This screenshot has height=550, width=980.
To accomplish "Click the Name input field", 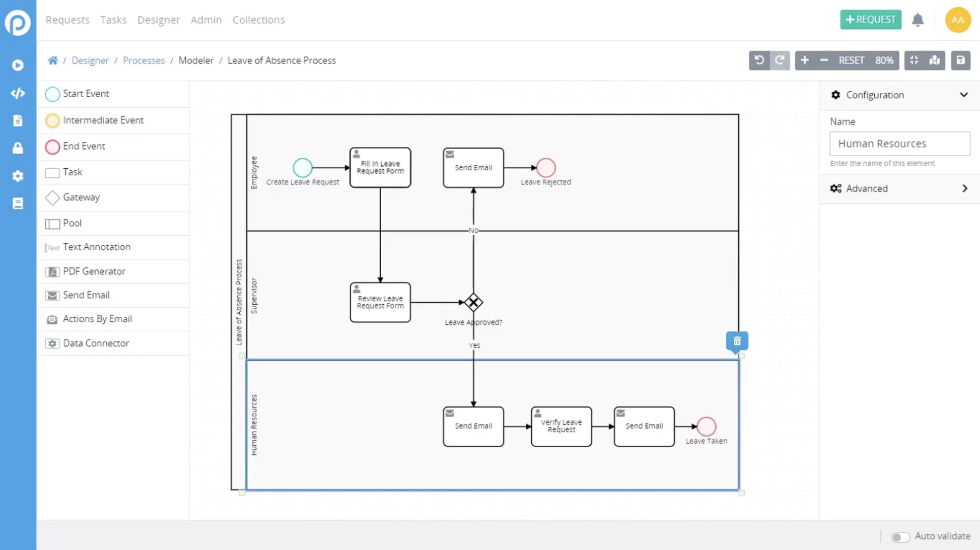I will tap(899, 144).
